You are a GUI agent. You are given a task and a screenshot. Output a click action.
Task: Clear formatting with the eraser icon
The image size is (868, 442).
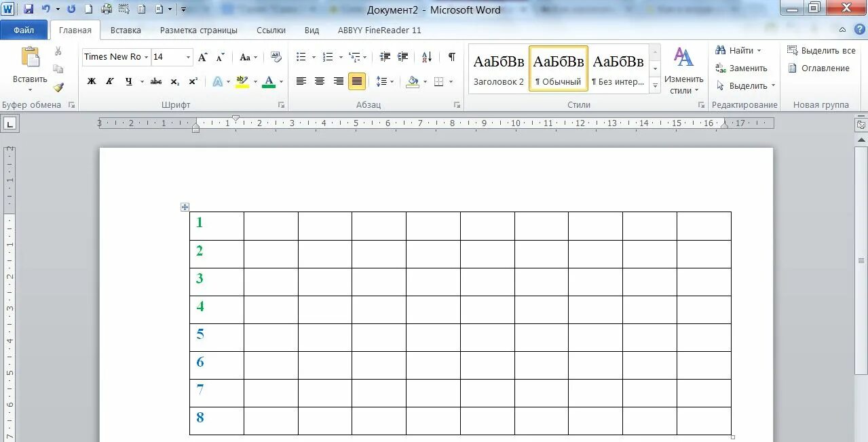pyautogui.click(x=276, y=57)
